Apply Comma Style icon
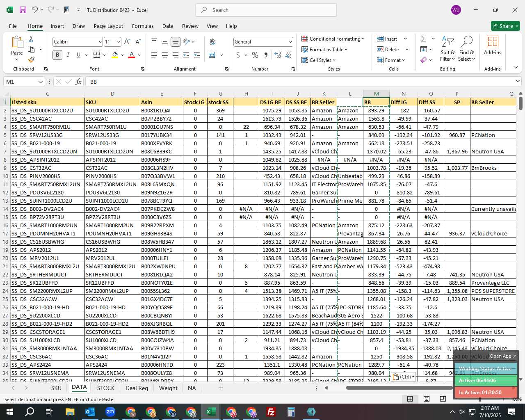 [x=266, y=55]
